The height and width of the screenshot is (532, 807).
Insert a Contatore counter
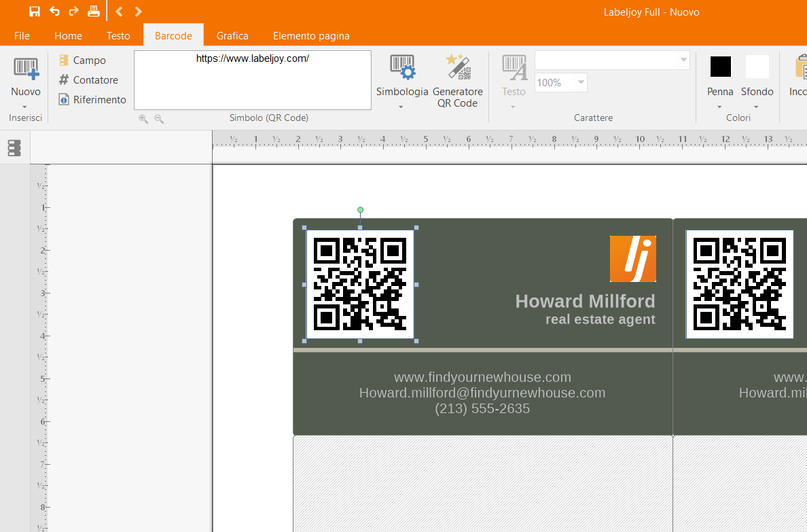tap(88, 79)
